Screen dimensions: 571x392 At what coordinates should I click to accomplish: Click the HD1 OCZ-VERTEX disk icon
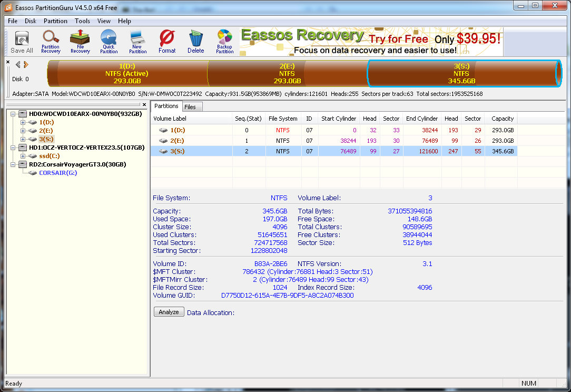[x=23, y=148]
